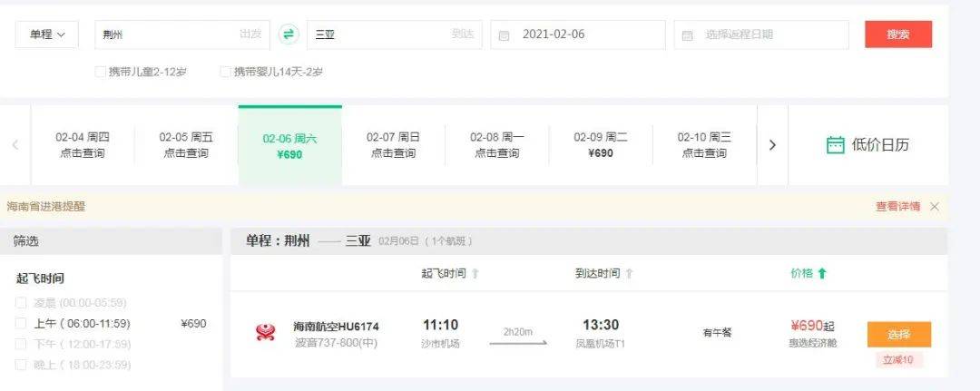
Task: Select the 02-04 周四 date tab
Action: (83, 145)
